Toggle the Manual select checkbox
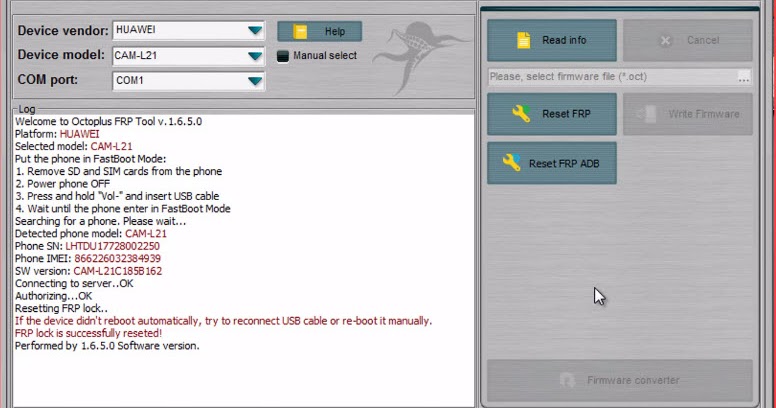Image resolution: width=776 pixels, height=408 pixels. tap(283, 56)
